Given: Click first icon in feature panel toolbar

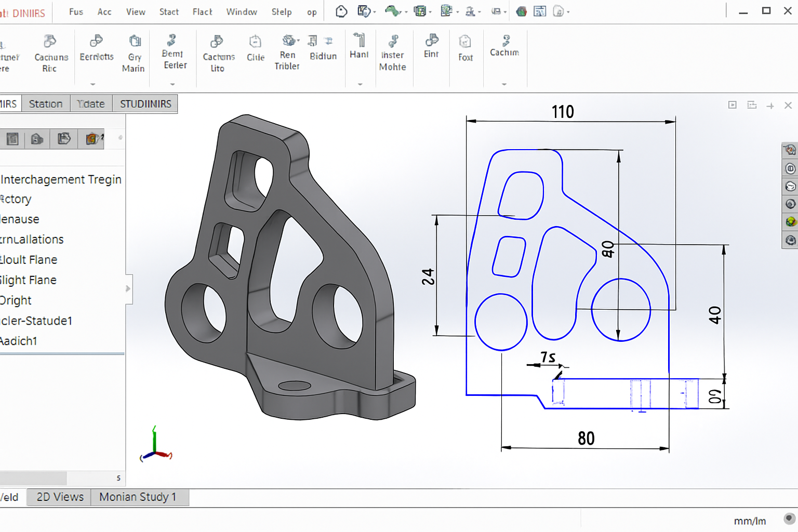Looking at the screenshot, I should 12,139.
